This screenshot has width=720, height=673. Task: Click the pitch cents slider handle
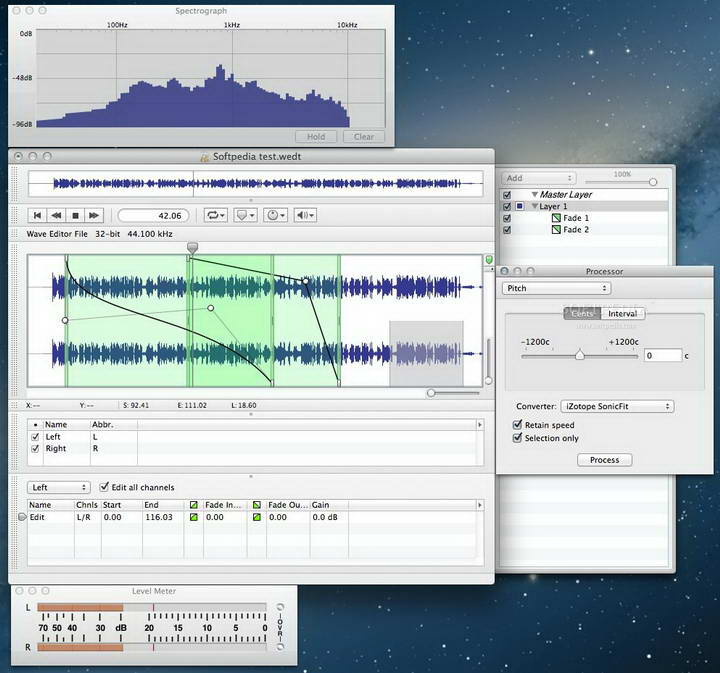[x=579, y=355]
